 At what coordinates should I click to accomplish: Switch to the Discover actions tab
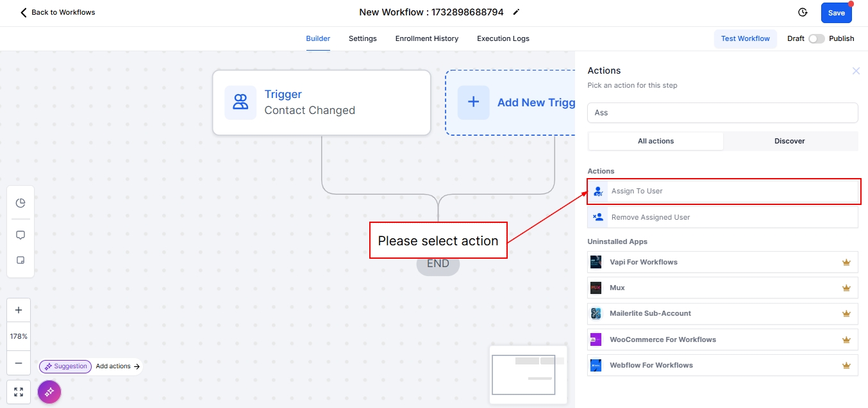(789, 141)
